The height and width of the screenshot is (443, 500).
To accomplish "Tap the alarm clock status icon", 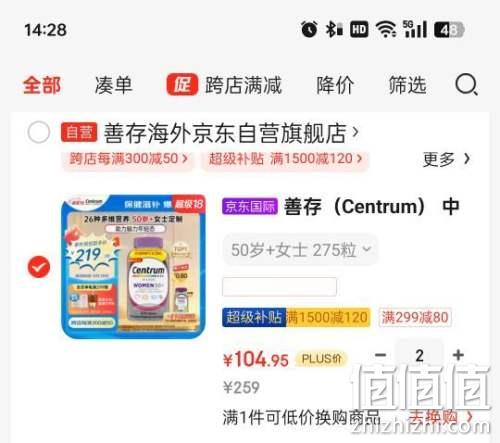I will click(x=309, y=29).
